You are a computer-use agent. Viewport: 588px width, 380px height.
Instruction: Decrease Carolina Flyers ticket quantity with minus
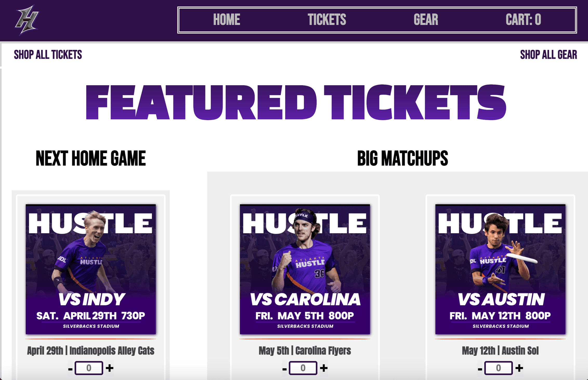tap(284, 369)
